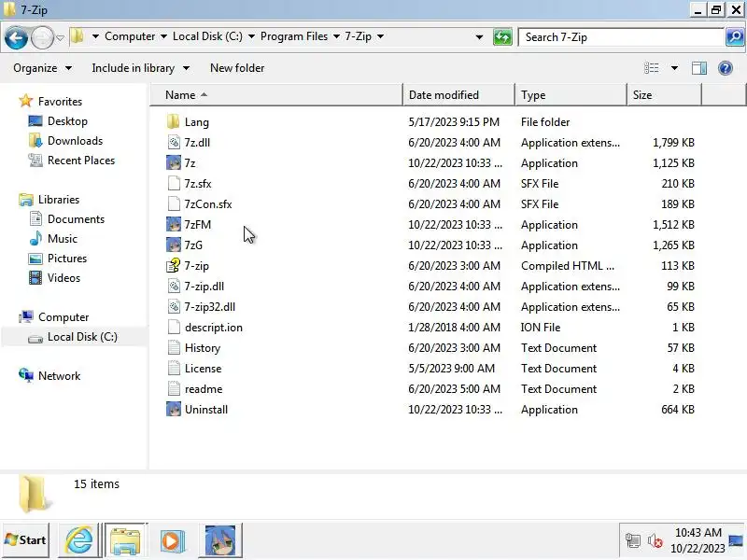This screenshot has width=747, height=560.
Task: Toggle the preview pane icon
Action: pyautogui.click(x=699, y=68)
